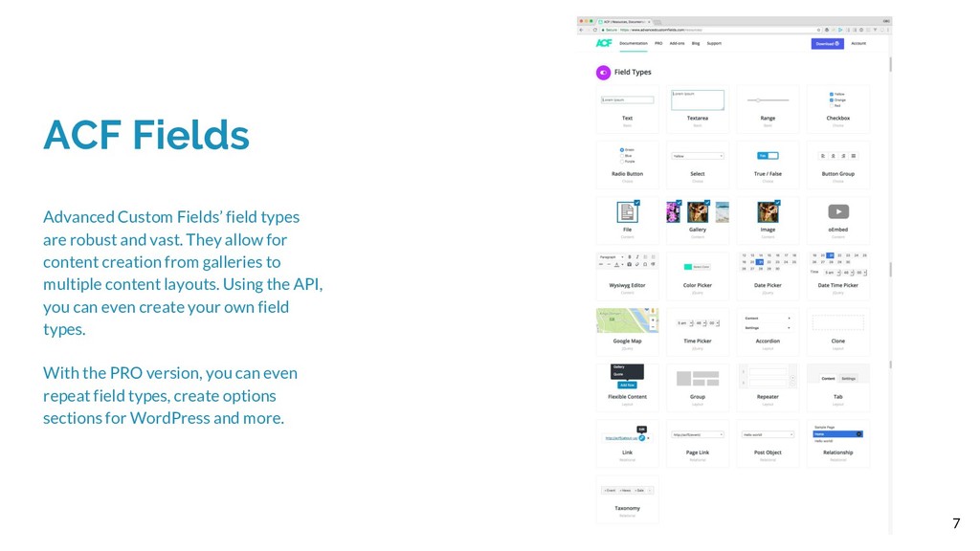This screenshot has height=551, width=980.
Task: Click the oEmbed play video icon
Action: coord(838,211)
